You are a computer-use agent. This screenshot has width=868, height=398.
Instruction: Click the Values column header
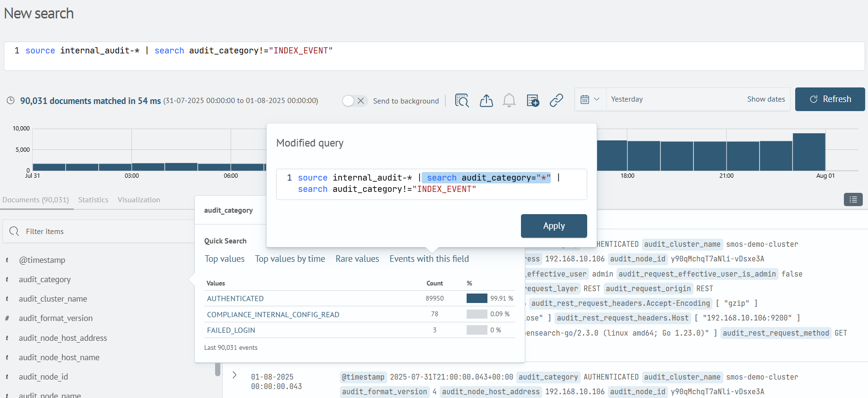click(x=216, y=283)
